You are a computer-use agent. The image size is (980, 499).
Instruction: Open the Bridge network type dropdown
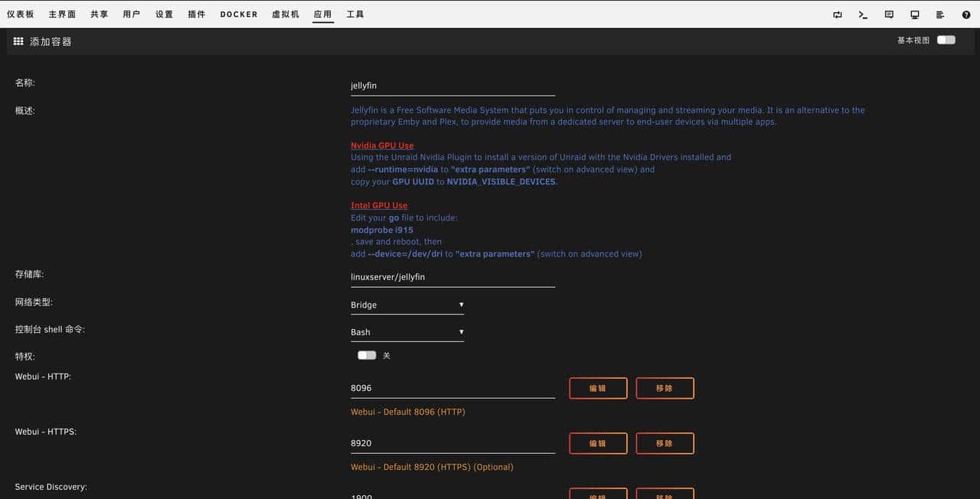click(406, 305)
